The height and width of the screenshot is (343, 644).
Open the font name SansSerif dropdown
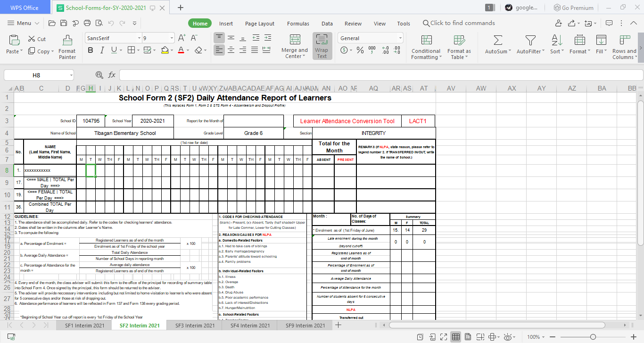(x=139, y=38)
